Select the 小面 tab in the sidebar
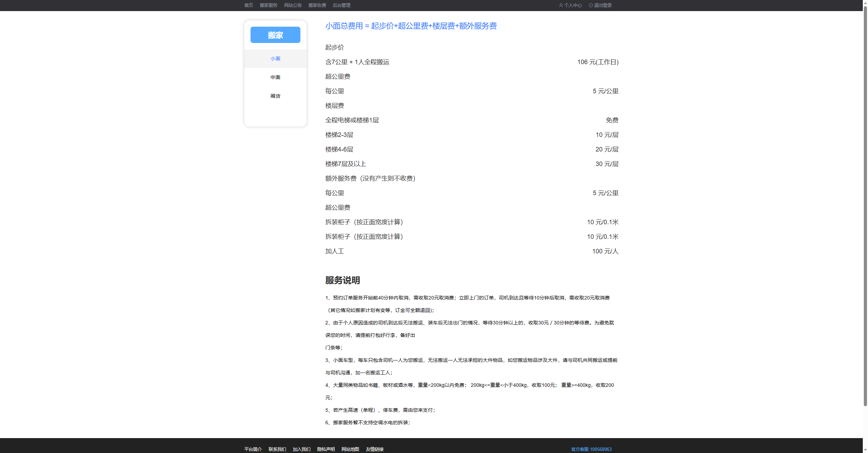Screen dimensions: 868x453 tap(275, 59)
